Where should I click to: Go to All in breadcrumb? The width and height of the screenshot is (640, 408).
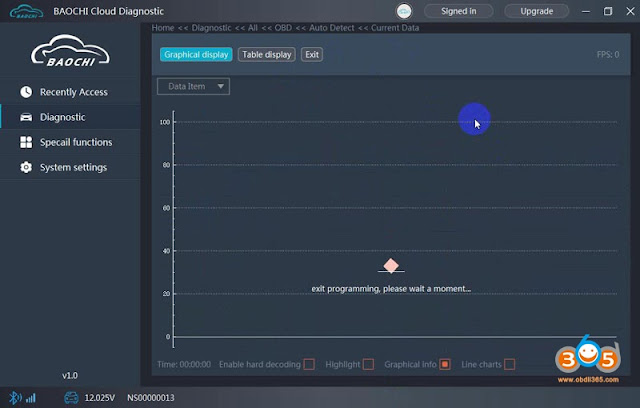coord(253,28)
